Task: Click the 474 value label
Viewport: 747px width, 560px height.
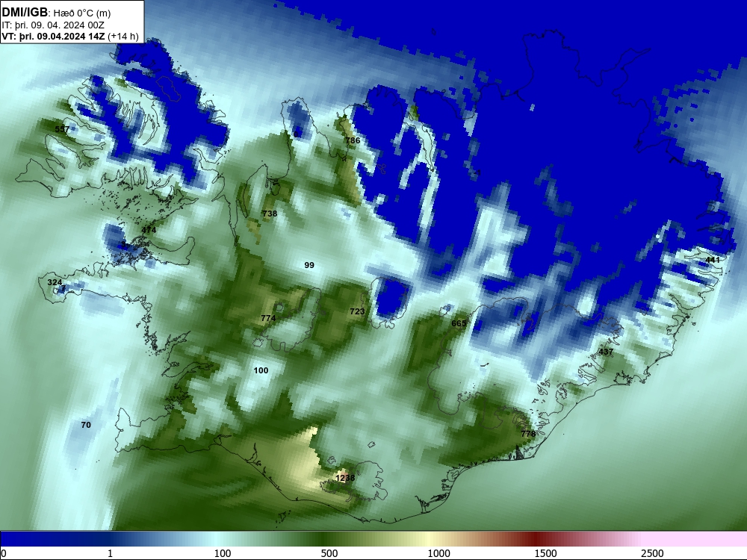Action: pyautogui.click(x=149, y=230)
